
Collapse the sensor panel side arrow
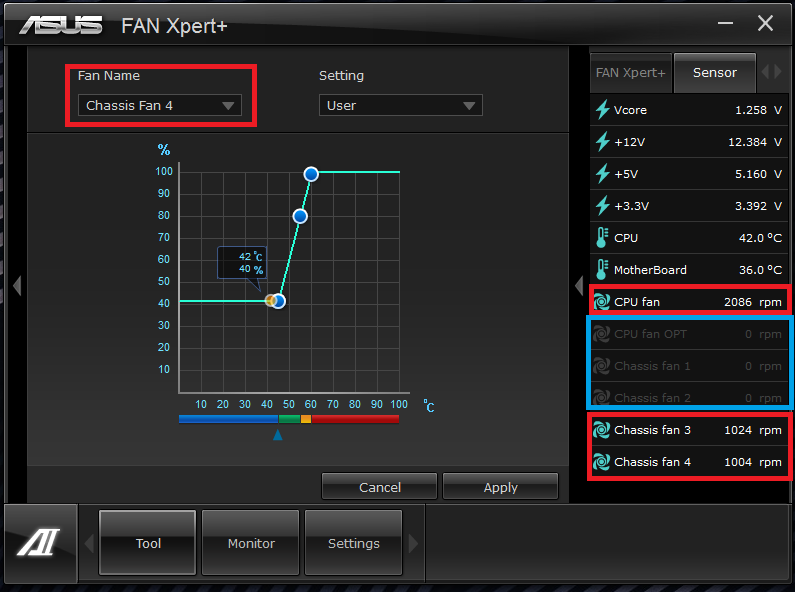579,285
